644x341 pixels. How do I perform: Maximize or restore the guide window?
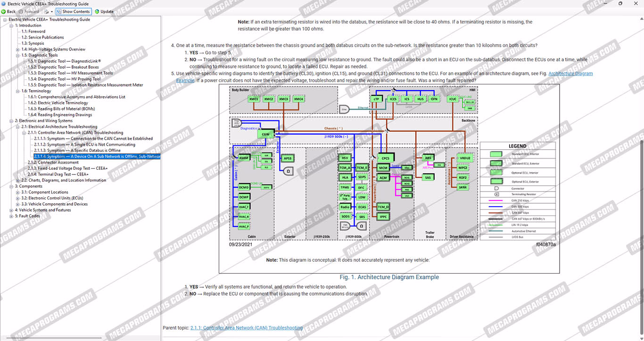(620, 3)
